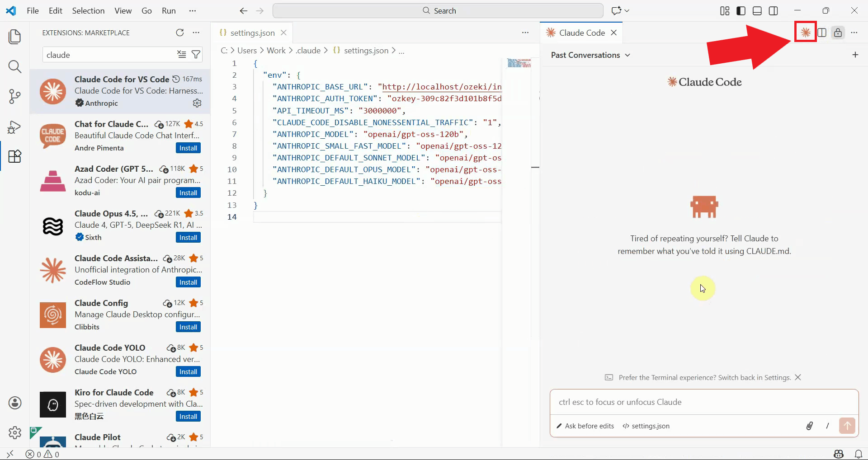
Task: Click the filter extensions funnel icon
Action: click(196, 55)
